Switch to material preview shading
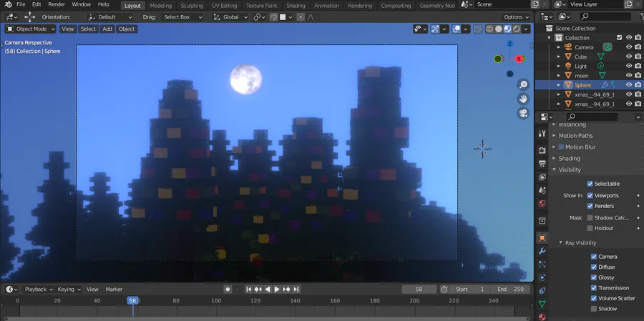This screenshot has width=644, height=321. tap(507, 29)
